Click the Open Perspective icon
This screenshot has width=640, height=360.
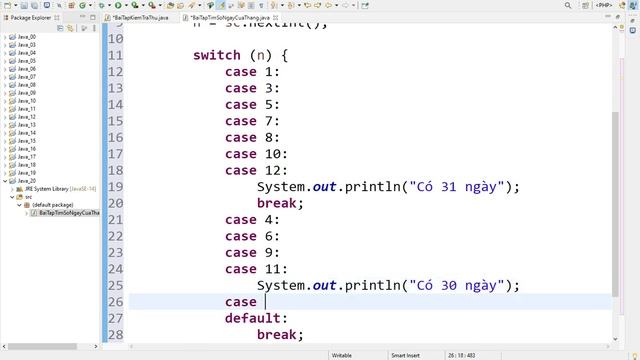pos(585,5)
